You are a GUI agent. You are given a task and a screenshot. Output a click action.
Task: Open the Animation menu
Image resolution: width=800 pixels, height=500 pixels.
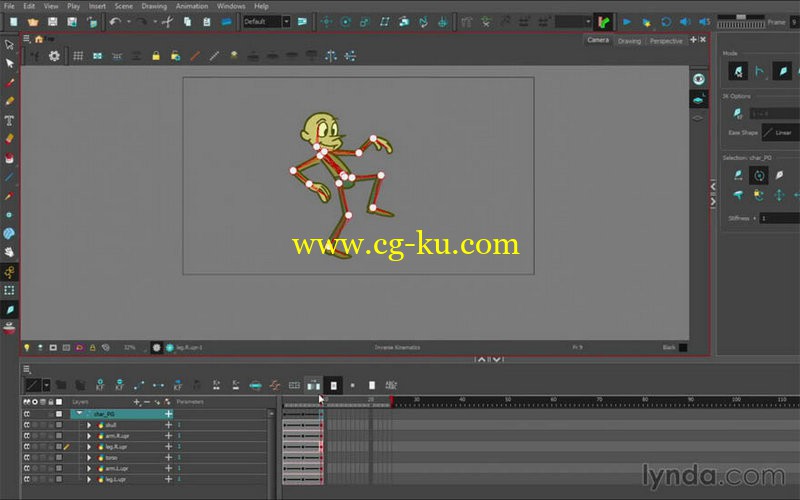192,6
